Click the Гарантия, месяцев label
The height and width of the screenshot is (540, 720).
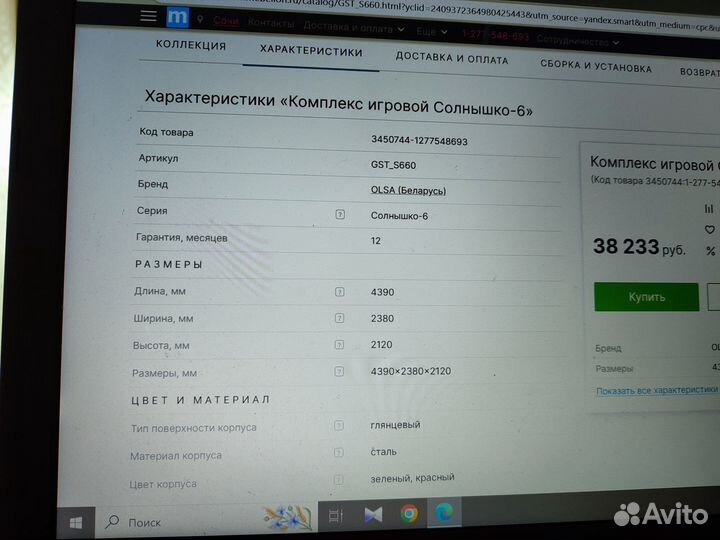coord(181,238)
